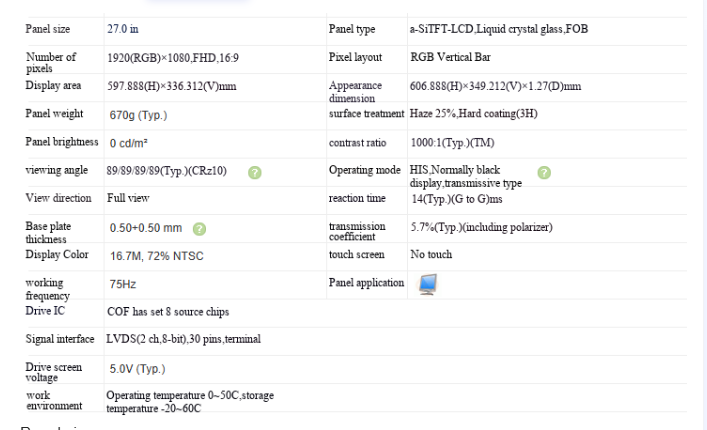This screenshot has height=430, width=707.
Task: Click the 670g (Typ.) panel weight value
Action: click(138, 115)
